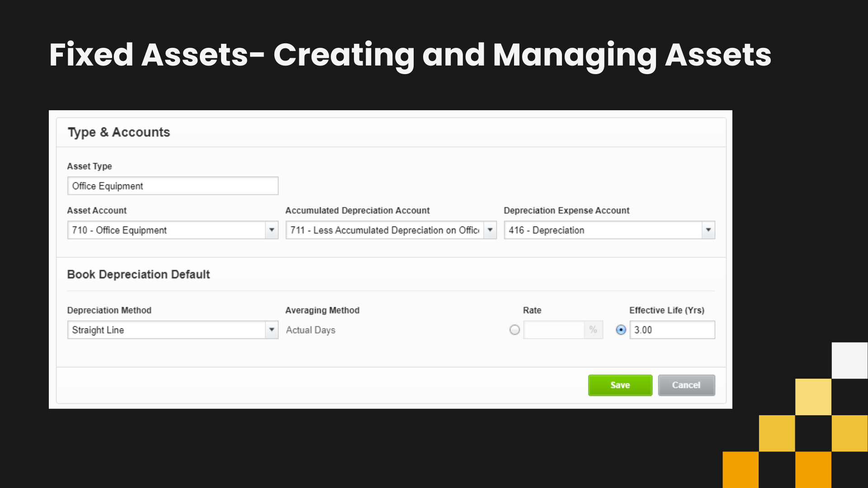The width and height of the screenshot is (868, 488).
Task: Click the Effective Life 3.00 field
Action: coord(672,330)
